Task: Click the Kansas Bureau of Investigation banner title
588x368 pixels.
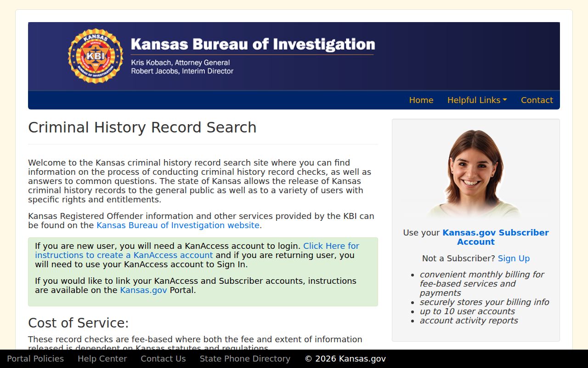Action: 253,44
